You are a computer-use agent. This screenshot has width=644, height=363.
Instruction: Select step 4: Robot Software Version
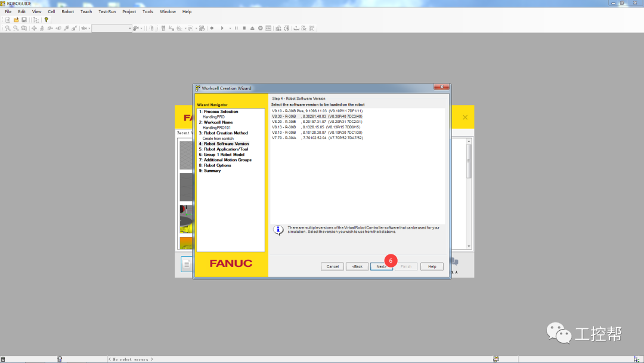coord(224,144)
